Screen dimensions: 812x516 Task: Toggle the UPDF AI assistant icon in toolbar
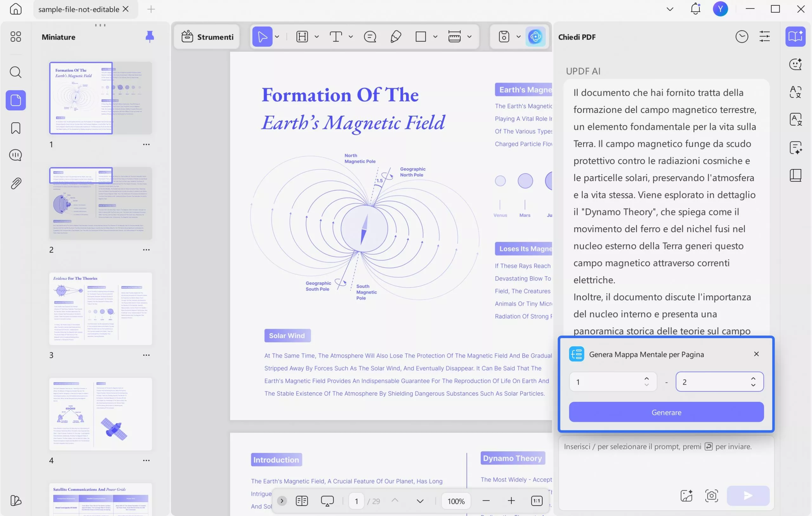tap(535, 36)
